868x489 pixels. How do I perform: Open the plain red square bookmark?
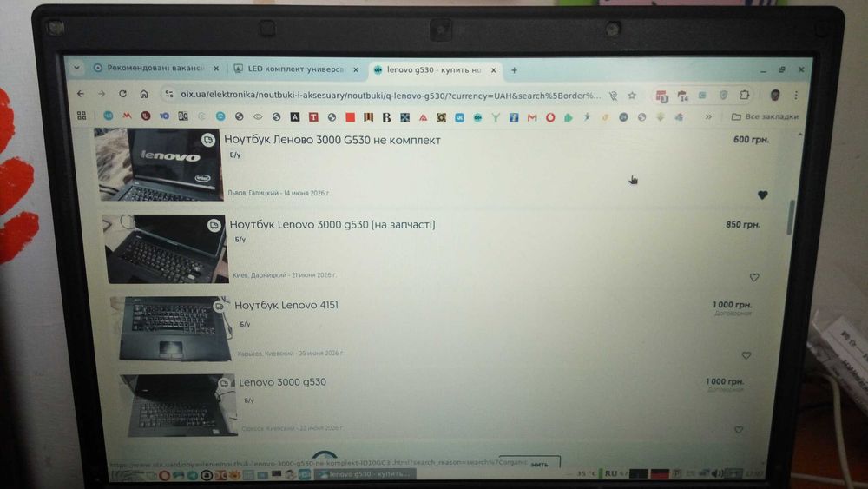pyautogui.click(x=350, y=117)
